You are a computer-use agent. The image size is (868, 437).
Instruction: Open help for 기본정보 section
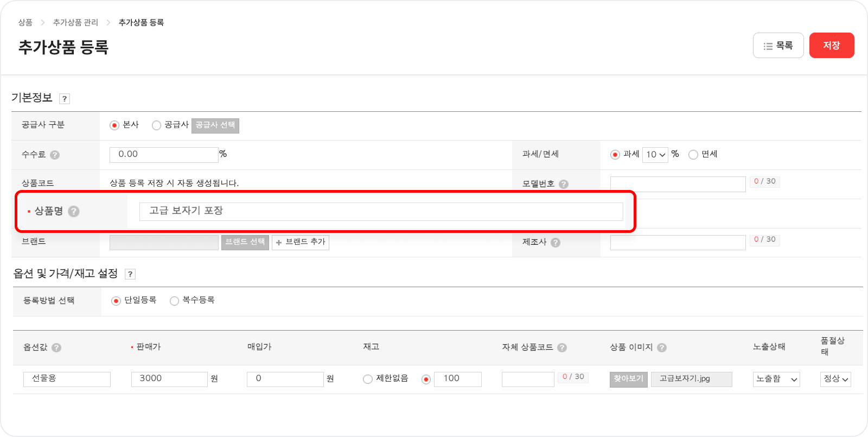65,99
